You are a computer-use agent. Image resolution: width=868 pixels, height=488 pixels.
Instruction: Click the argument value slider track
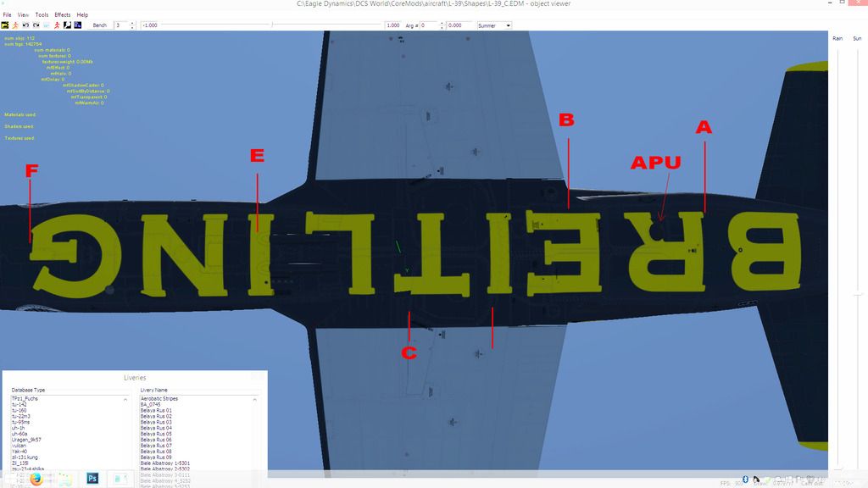[x=271, y=26]
